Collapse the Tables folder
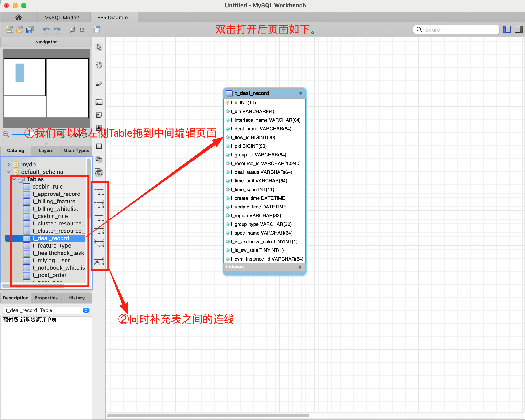The image size is (525, 420). [14, 179]
